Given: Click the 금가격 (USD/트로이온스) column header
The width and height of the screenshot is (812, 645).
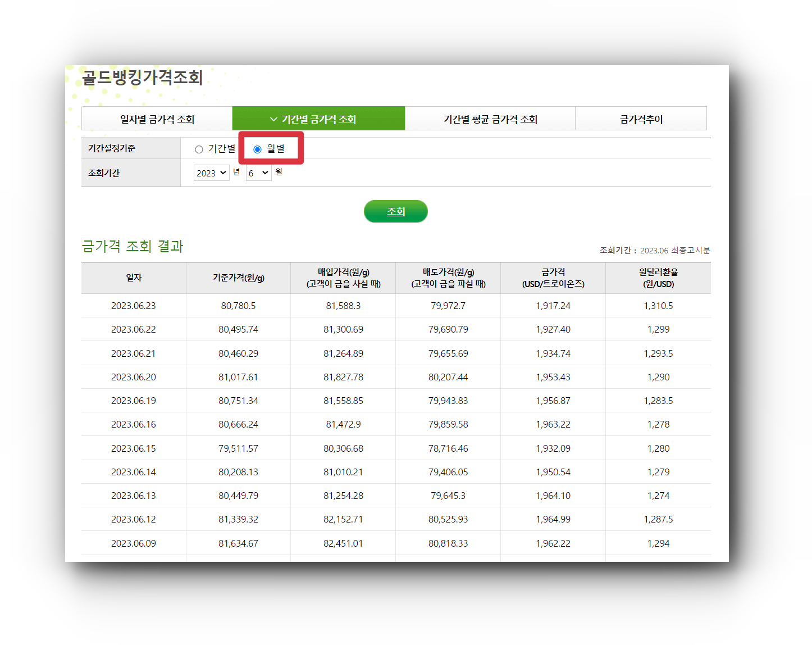Looking at the screenshot, I should 553,278.
